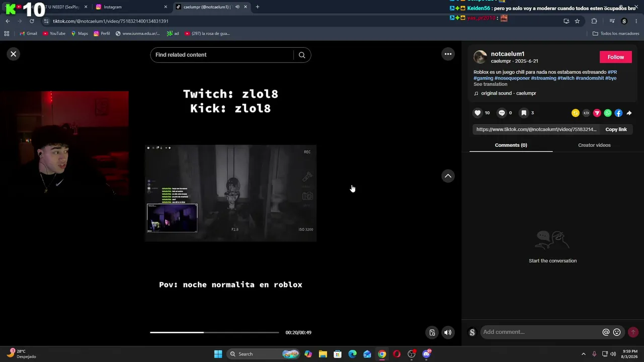The image size is (644, 362).
Task: Open the Chrome profile avatar
Action: coord(624,21)
